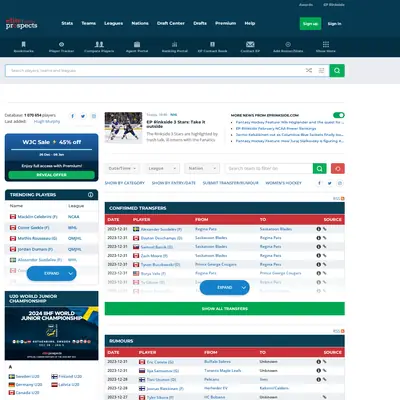Open the Nation filter dropdown
400x400 pixels.
(x=202, y=168)
